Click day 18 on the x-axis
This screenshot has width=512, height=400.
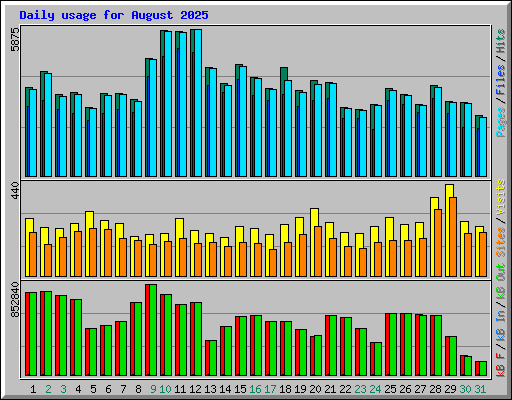pyautogui.click(x=285, y=389)
